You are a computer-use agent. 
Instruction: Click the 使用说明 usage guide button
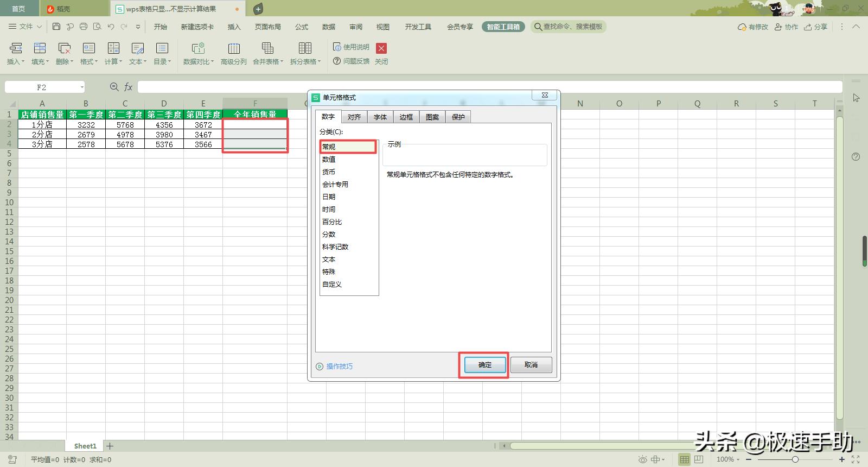[x=351, y=47]
